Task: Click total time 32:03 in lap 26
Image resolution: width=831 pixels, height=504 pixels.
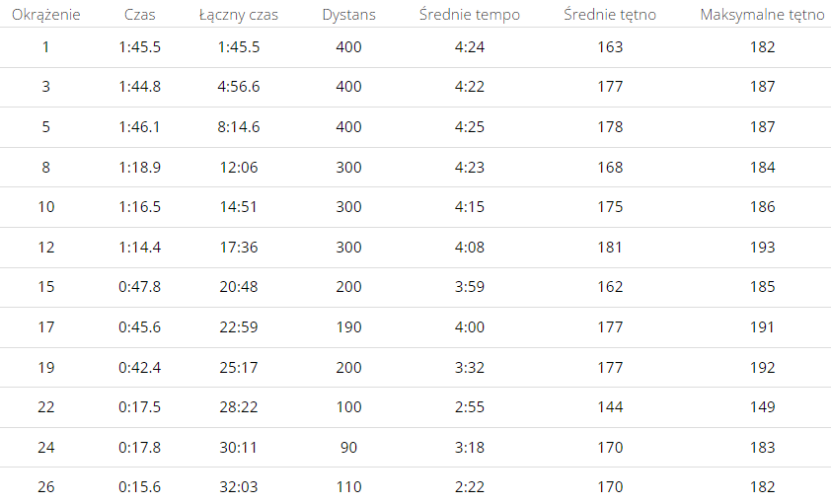Action: (239, 486)
